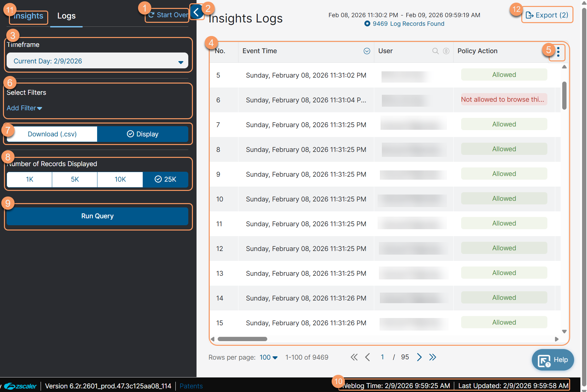Image resolution: width=587 pixels, height=392 pixels.
Task: Open the Patents link in footer
Action: coord(191,386)
